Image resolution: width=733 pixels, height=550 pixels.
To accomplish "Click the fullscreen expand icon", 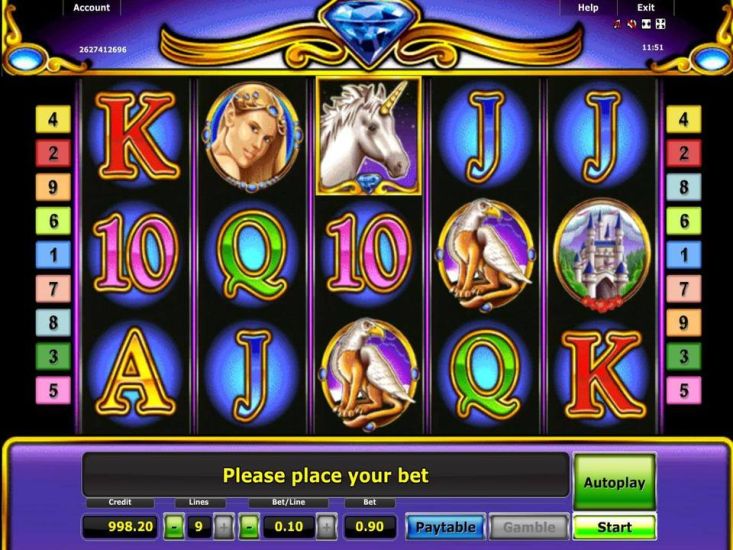I will tap(661, 24).
